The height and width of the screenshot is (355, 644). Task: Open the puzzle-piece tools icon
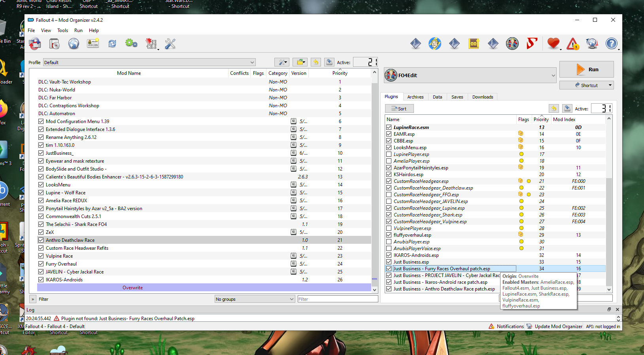coord(151,44)
